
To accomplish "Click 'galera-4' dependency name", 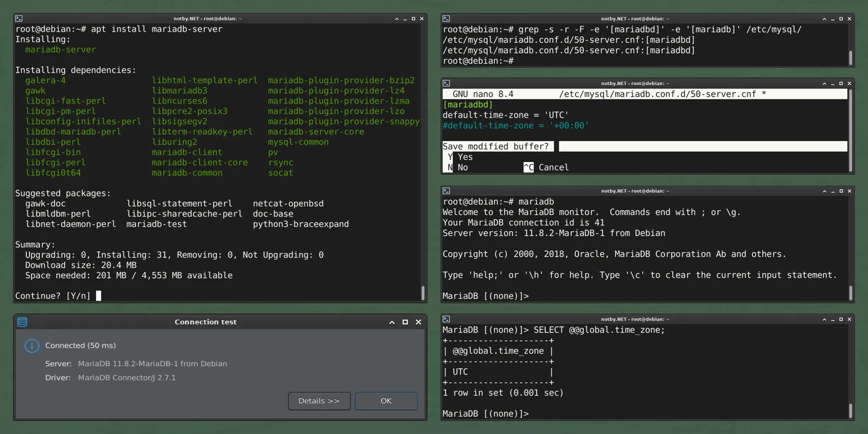I will [x=46, y=80].
